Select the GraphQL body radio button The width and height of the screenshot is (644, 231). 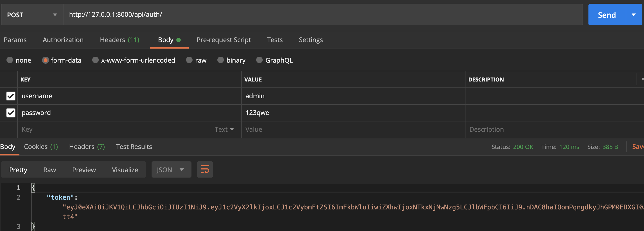click(x=259, y=60)
